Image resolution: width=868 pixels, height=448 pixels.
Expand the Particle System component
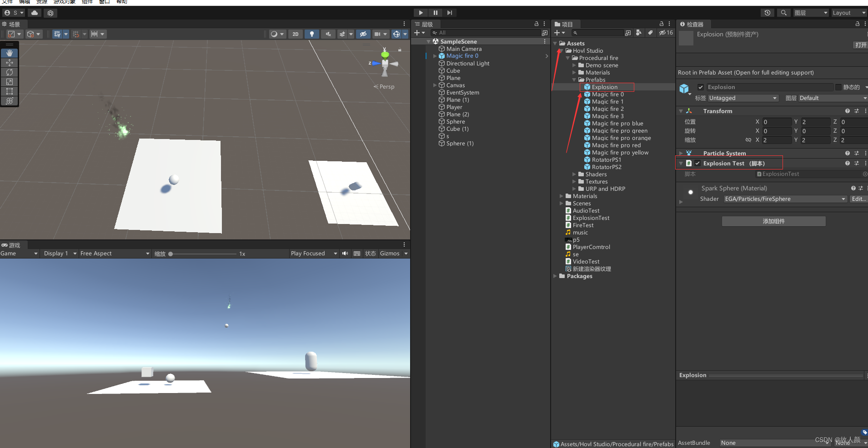click(681, 154)
